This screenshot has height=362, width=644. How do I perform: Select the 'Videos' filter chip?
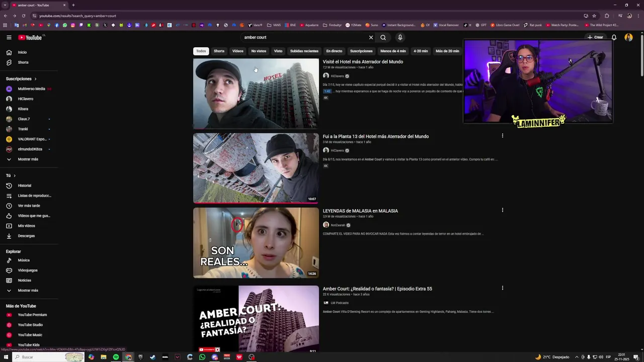click(237, 51)
